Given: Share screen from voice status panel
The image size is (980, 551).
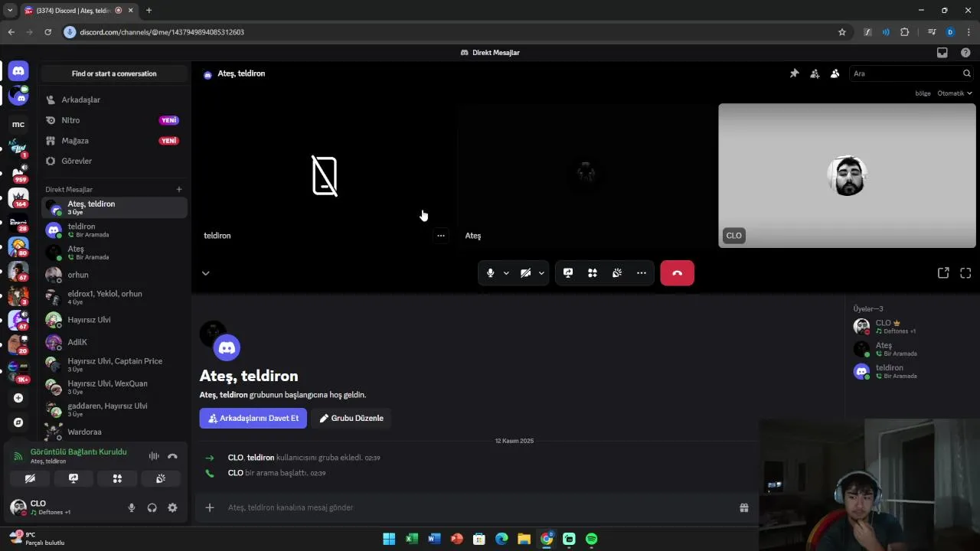Looking at the screenshot, I should (x=73, y=478).
